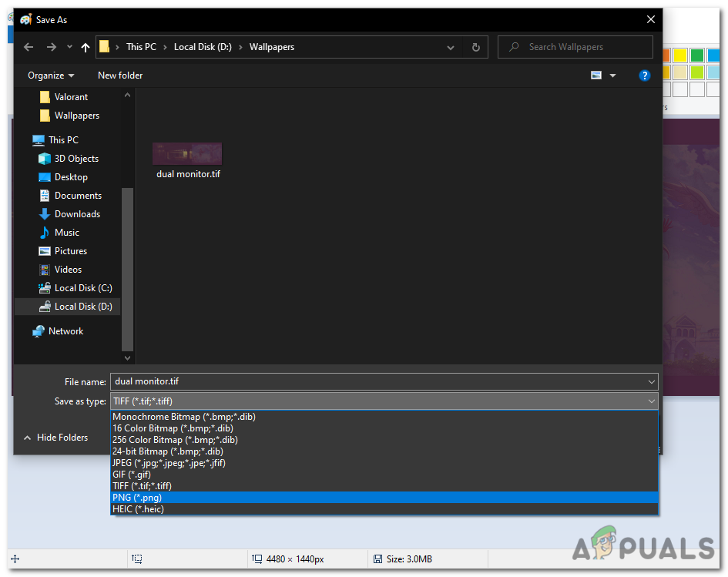Open the help question mark
Screen dimensions: 728x577
645,75
